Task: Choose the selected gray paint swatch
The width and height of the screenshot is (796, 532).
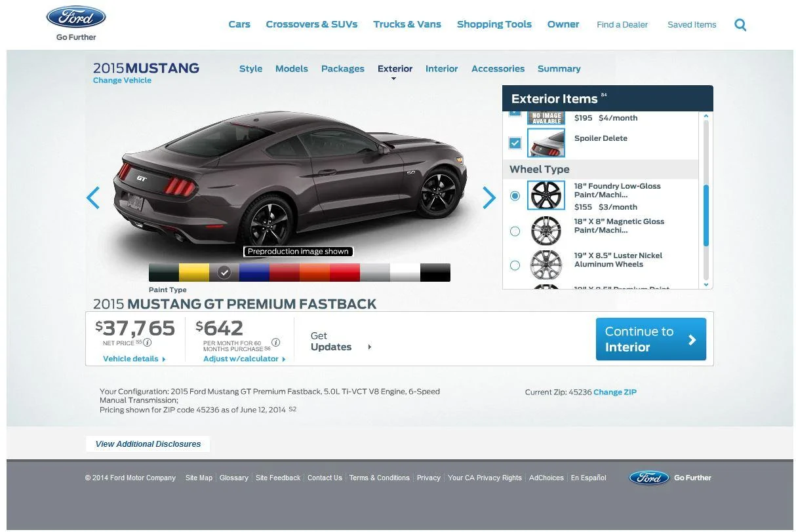Action: click(224, 273)
